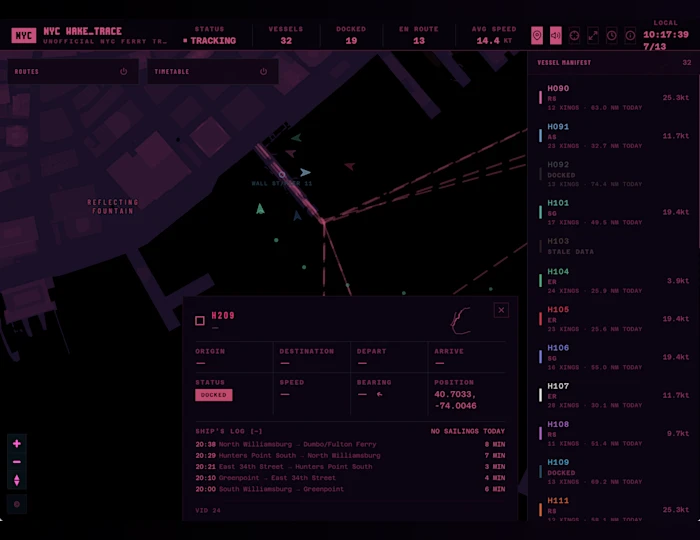Screen dimensions: 700x540
Task: Click the circular locate button below zoom controls
Action: pos(17,504)
